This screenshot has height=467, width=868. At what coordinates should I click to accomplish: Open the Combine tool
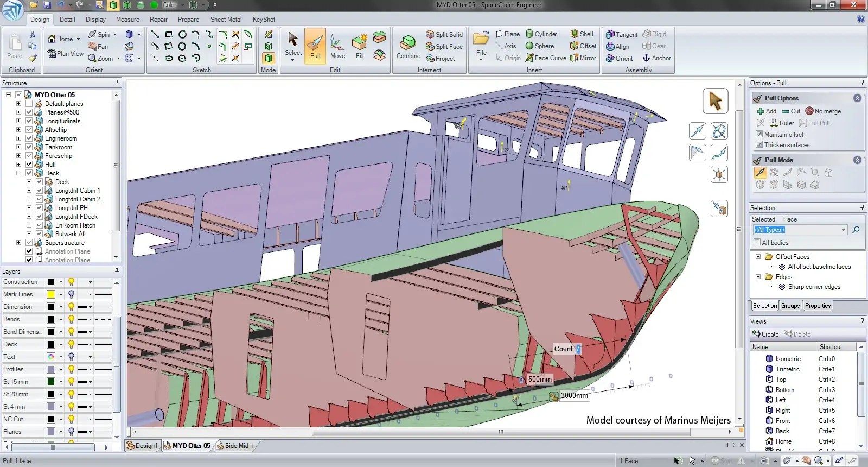click(x=408, y=46)
